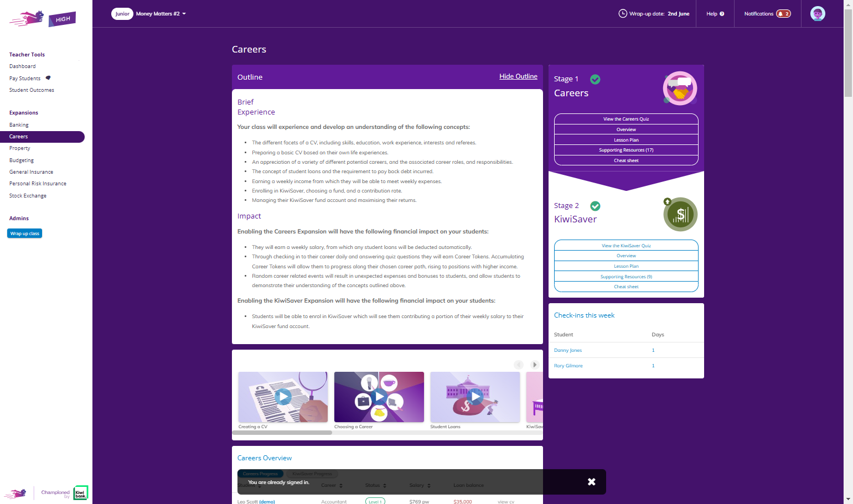Viewport: 853px width, 504px height.
Task: Dismiss the already signed in message
Action: [x=591, y=482]
